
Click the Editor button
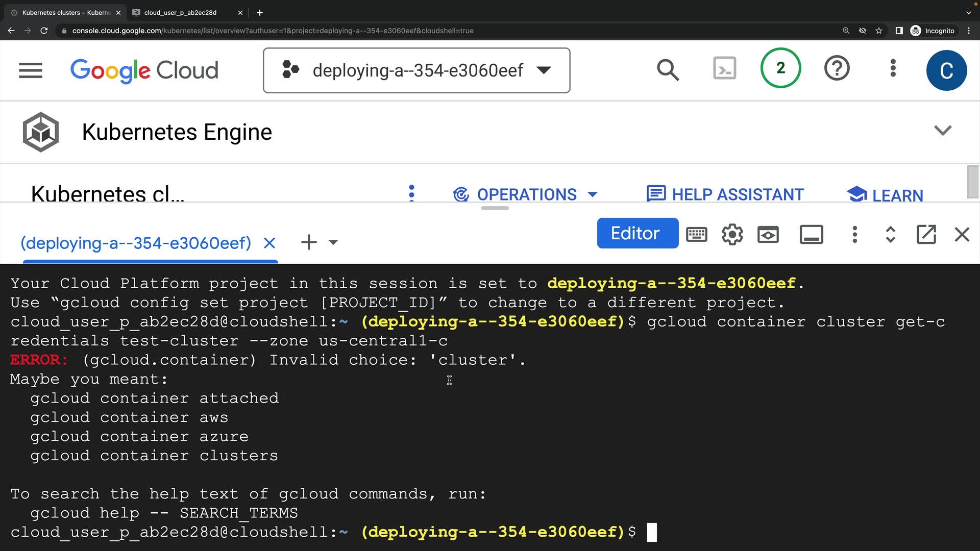point(637,233)
